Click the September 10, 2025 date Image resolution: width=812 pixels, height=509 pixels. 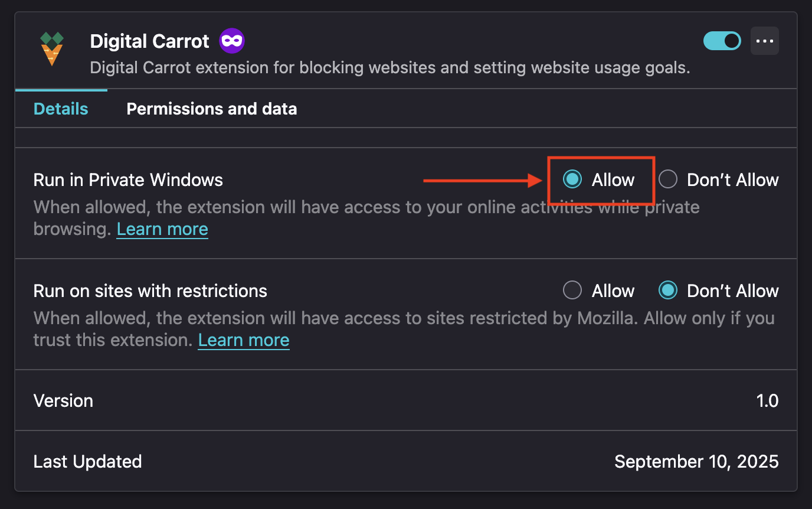[696, 461]
